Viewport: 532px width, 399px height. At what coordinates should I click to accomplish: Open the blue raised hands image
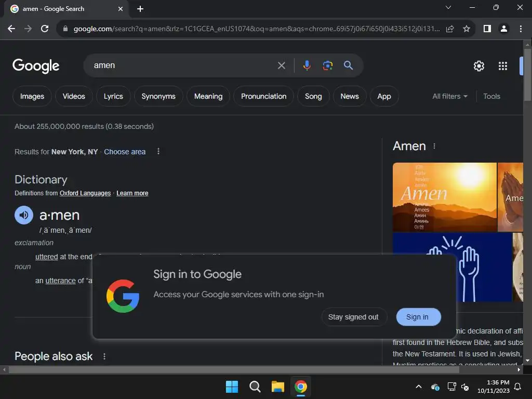click(x=452, y=268)
